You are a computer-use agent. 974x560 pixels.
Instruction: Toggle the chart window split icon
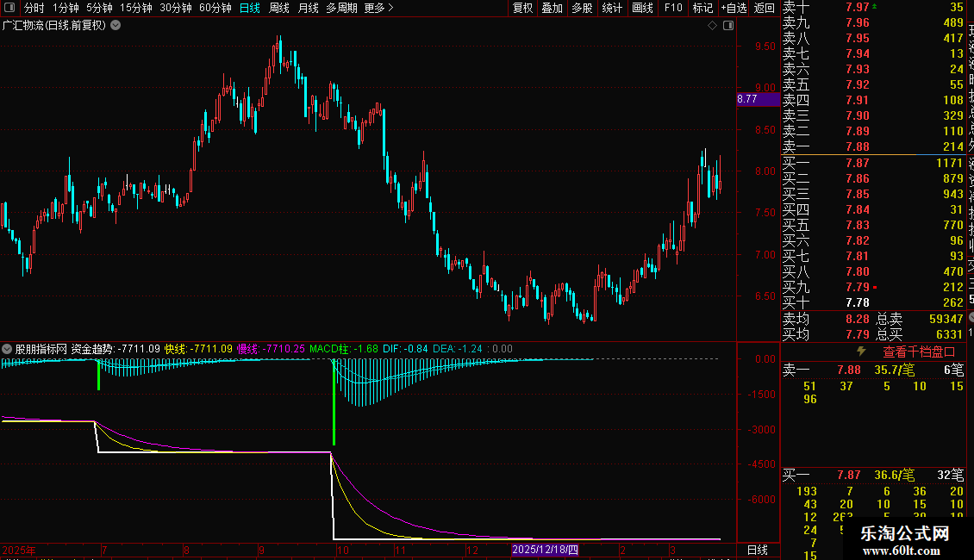point(728,26)
